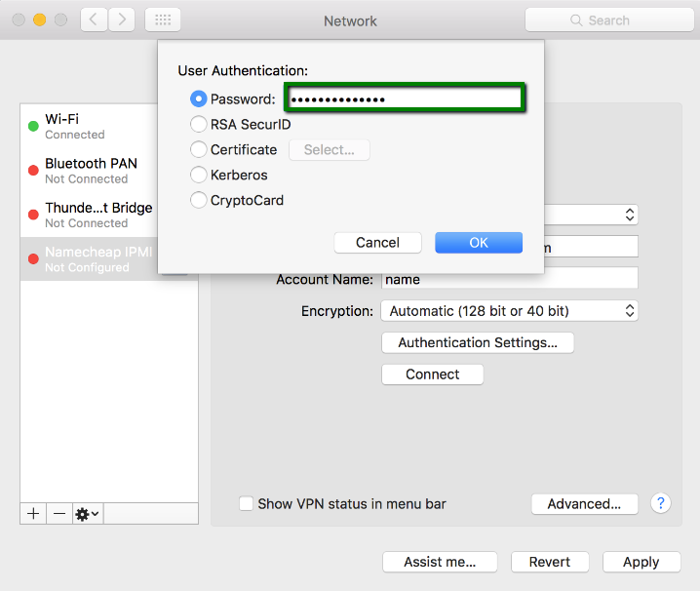Add a new network service with plus

point(33,513)
